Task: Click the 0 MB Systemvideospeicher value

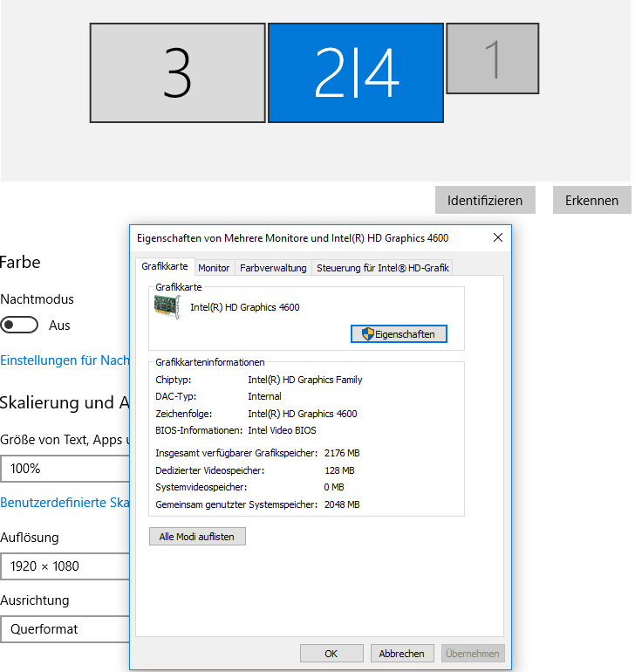Action: pyautogui.click(x=334, y=487)
